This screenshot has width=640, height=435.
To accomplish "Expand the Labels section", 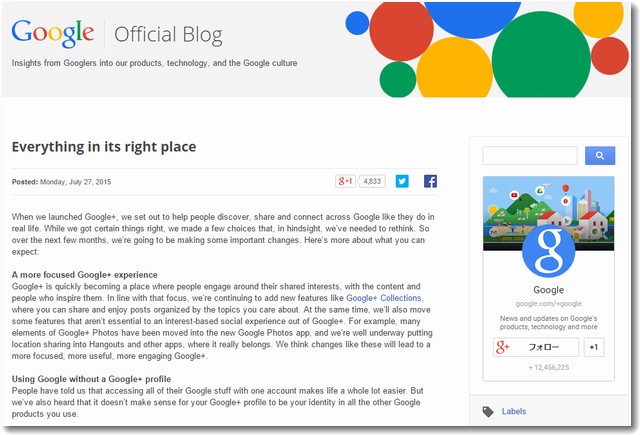I will click(x=514, y=411).
